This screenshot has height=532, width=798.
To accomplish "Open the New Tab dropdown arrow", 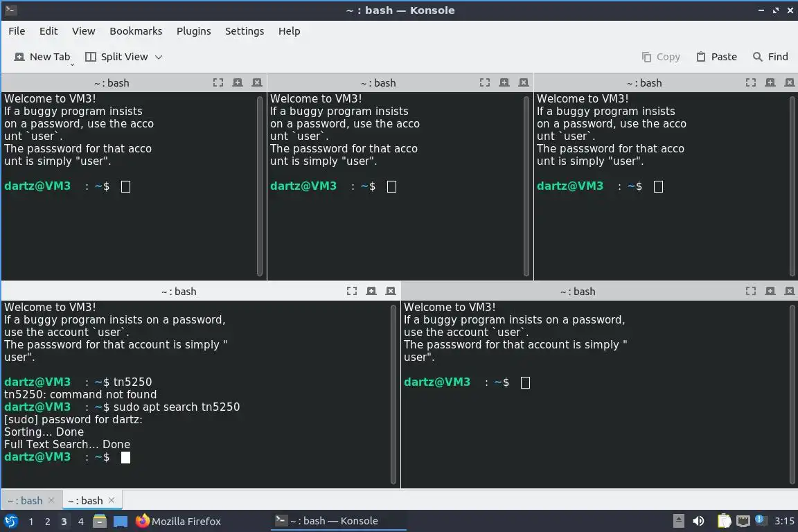I will 72,64.
